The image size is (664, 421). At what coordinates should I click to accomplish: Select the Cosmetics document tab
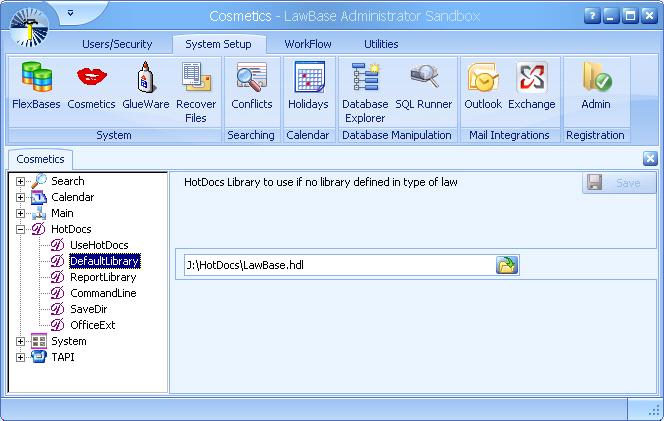40,159
